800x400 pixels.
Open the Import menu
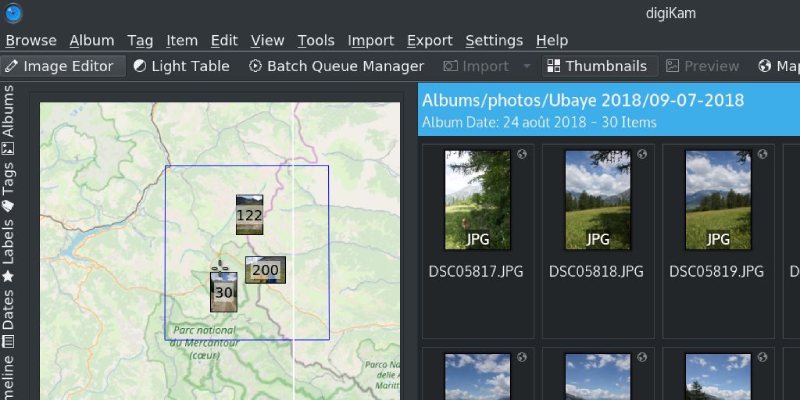pyautogui.click(x=371, y=40)
